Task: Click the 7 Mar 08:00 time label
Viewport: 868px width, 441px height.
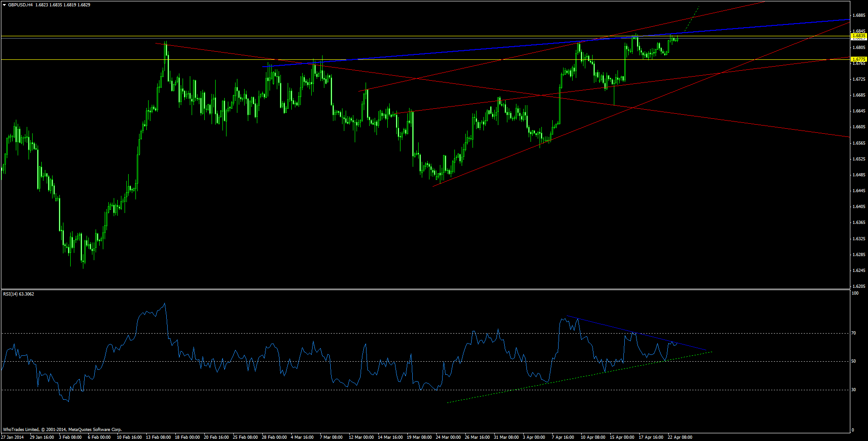Action: 331,437
